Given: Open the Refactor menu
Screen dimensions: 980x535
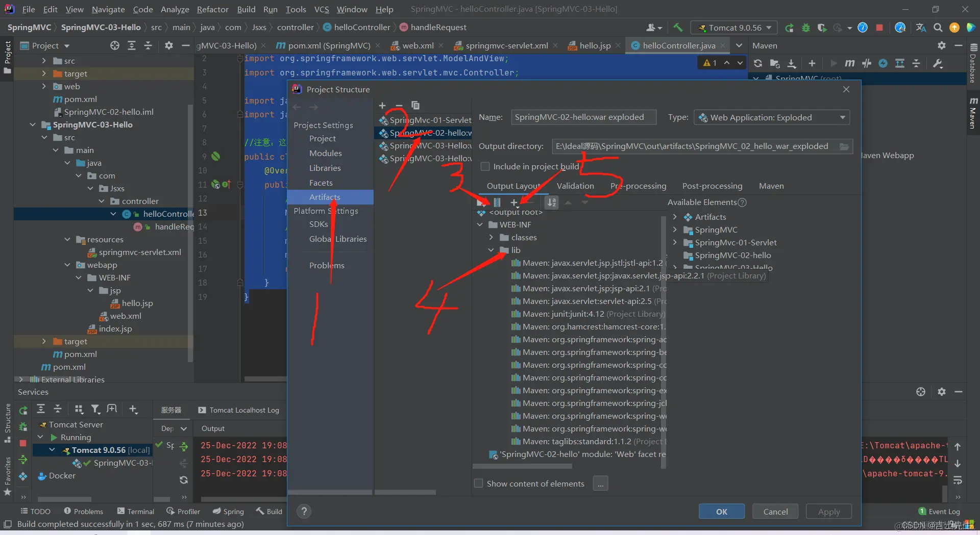Looking at the screenshot, I should (x=212, y=9).
